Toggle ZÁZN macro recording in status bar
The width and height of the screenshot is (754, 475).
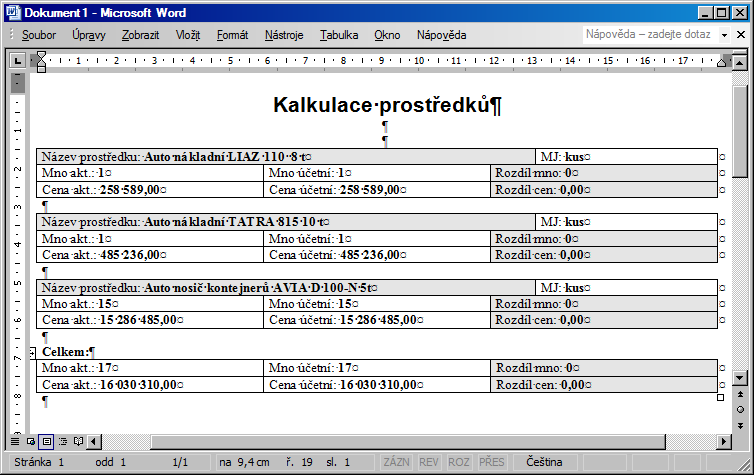396,462
